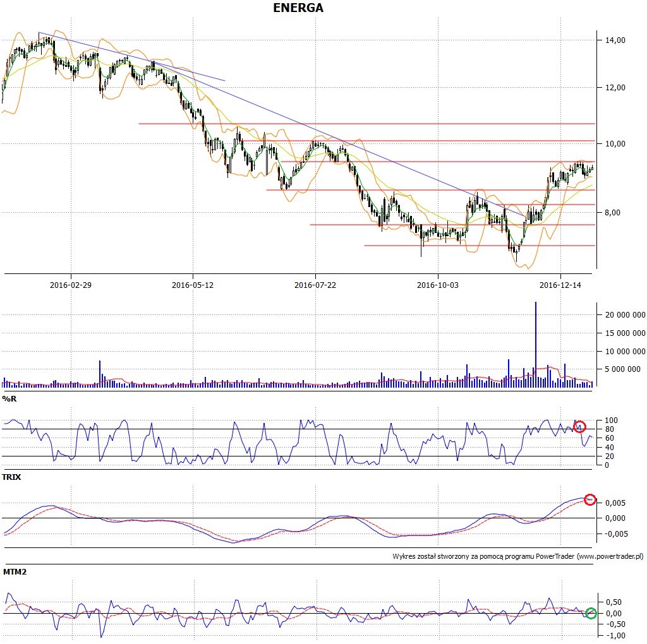This screenshot has width=647, height=644.
Task: Select the 2016-10-03 date label
Action: tap(438, 285)
